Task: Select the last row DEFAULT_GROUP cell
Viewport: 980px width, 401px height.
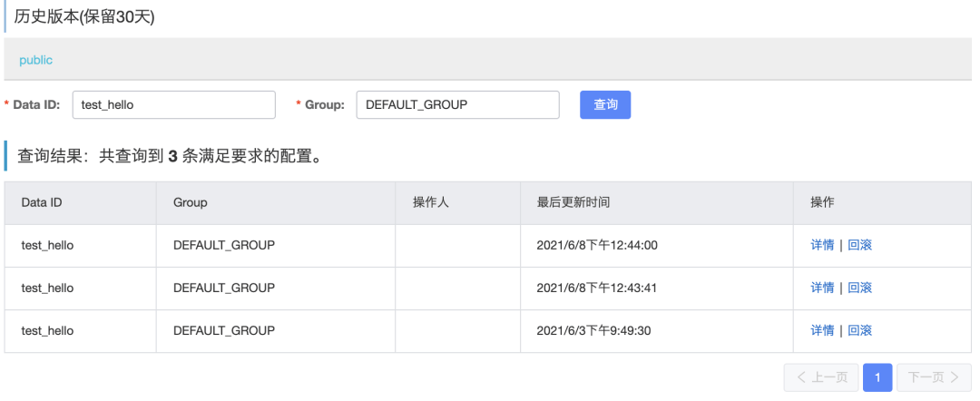Action: (x=223, y=331)
